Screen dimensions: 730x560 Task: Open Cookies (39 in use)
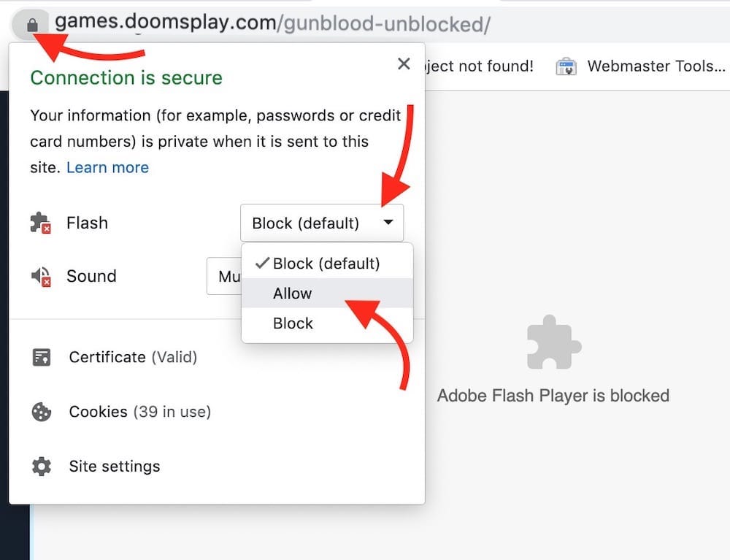(x=140, y=412)
